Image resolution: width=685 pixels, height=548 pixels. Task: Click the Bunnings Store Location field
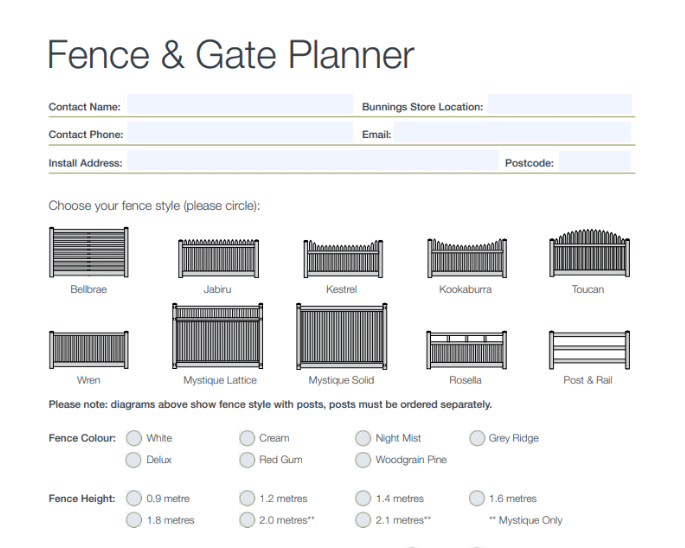pos(559,106)
